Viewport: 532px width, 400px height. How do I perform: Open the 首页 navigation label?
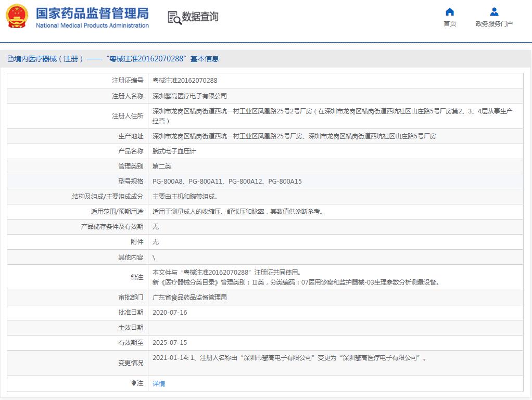pos(450,24)
